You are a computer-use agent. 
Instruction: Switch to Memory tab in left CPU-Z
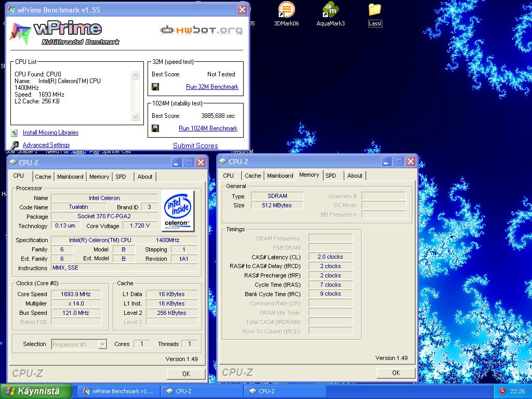[x=99, y=177]
